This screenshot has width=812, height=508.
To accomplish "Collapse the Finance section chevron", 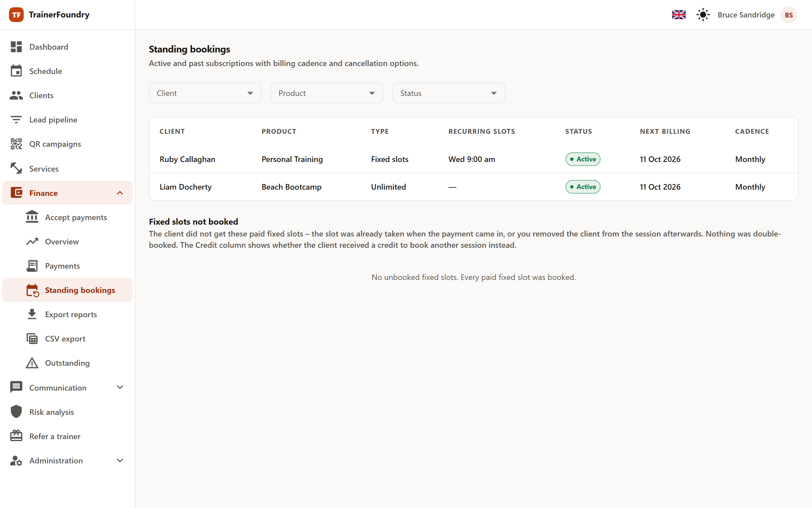I will pos(120,193).
